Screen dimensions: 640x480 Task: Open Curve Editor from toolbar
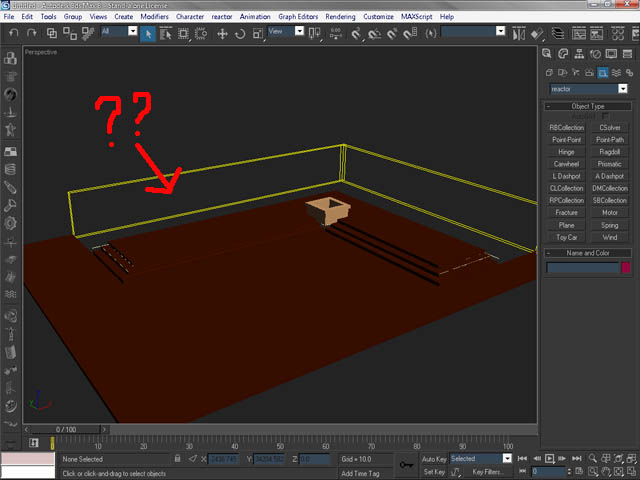pos(579,33)
